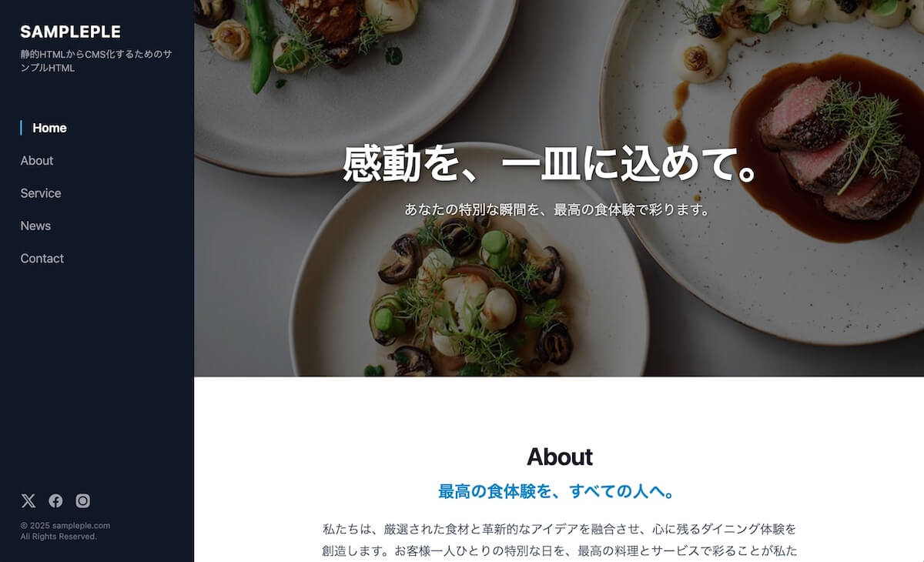The image size is (924, 562).
Task: Click the SAMPLEPLE site logo
Action: (x=70, y=32)
